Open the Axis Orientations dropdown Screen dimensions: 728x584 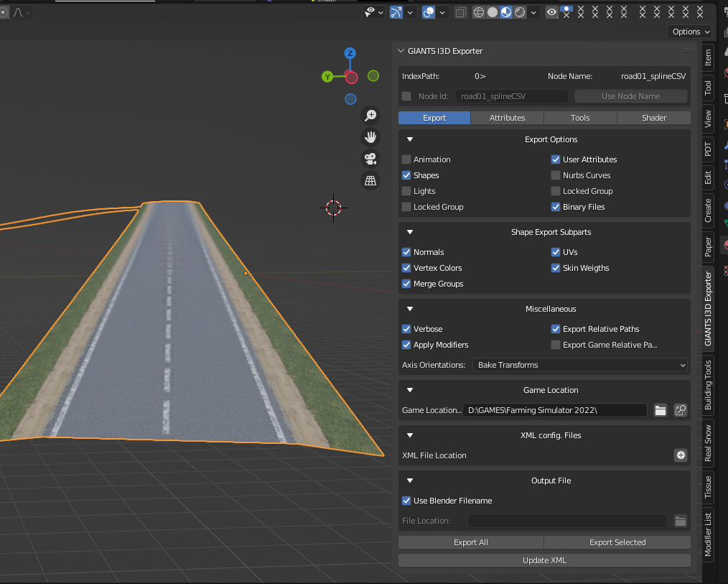(x=581, y=365)
